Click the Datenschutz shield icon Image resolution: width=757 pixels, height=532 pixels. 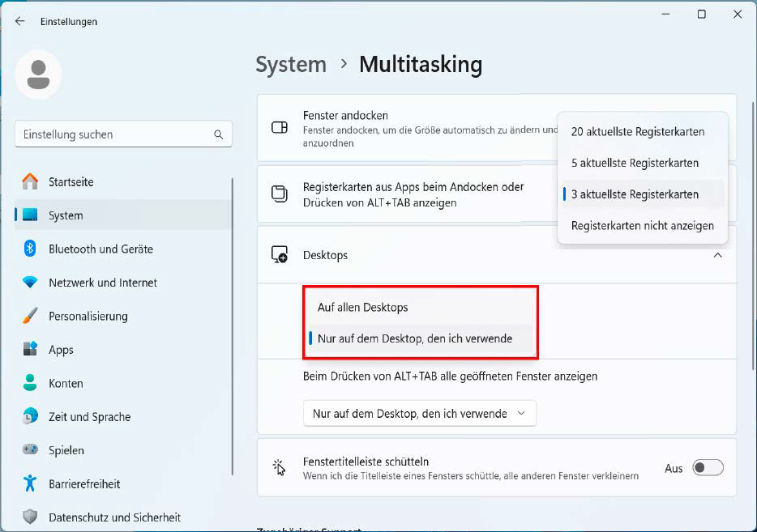30,517
